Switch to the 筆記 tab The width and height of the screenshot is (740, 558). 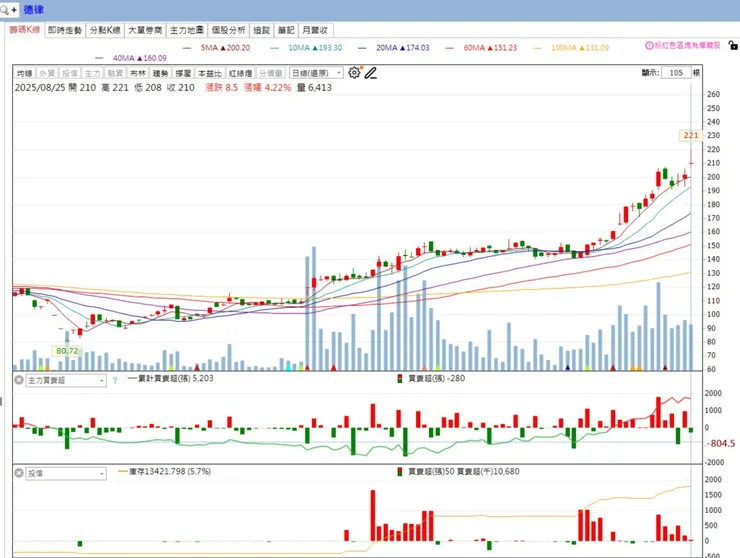[x=286, y=30]
